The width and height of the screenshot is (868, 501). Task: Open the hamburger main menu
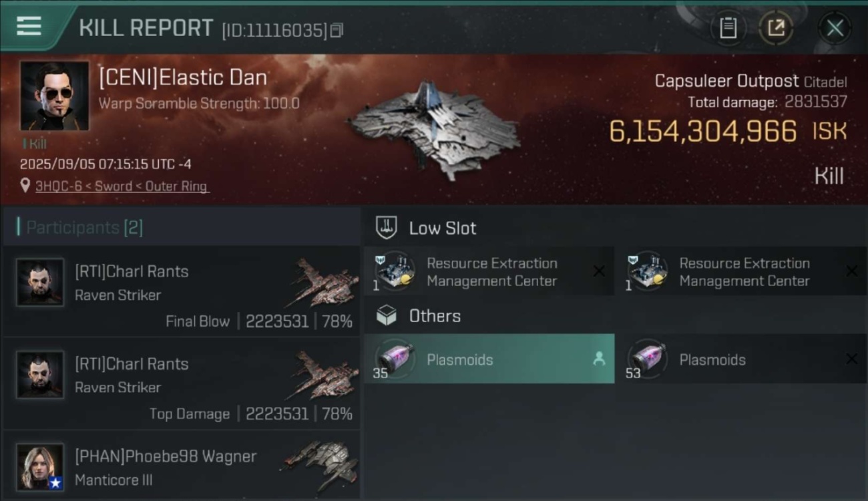click(29, 26)
